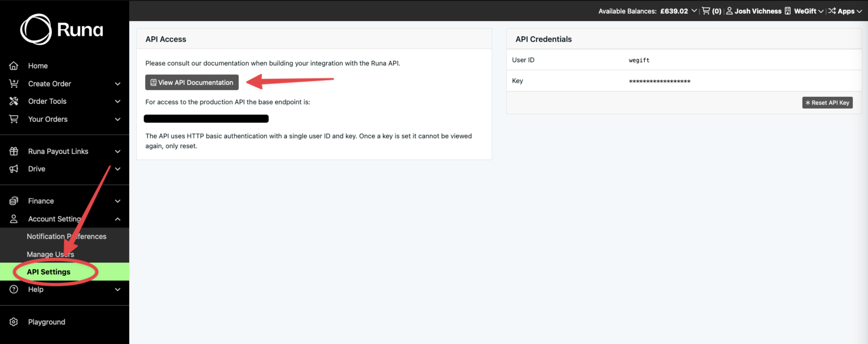Click the wegift User ID value

[x=639, y=60]
